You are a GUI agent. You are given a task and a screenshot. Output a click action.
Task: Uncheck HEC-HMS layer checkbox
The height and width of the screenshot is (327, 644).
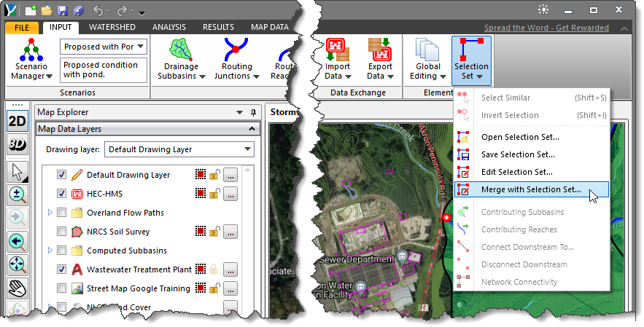(61, 194)
